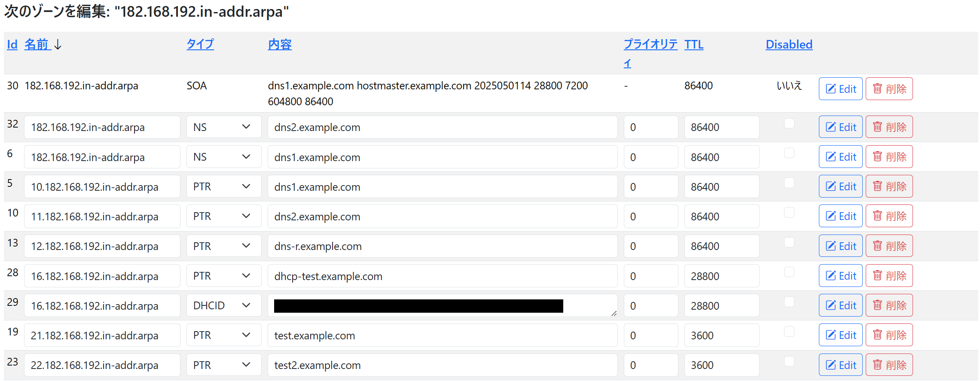Open type dropdown for dhcp-test PTR record
980x381 pixels.
224,276
